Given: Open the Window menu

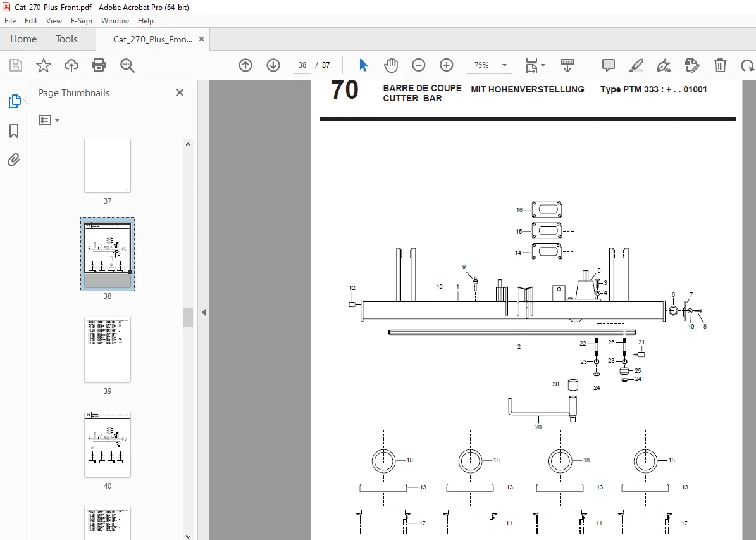Looking at the screenshot, I should [115, 21].
